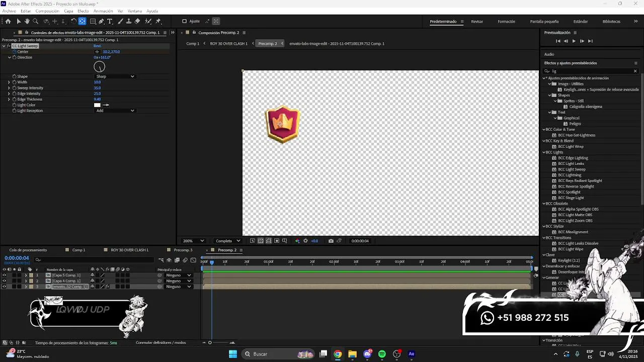Screen dimensions: 644x362
Task: Enable the Ajuste snapping checkbox
Action: pos(184,21)
